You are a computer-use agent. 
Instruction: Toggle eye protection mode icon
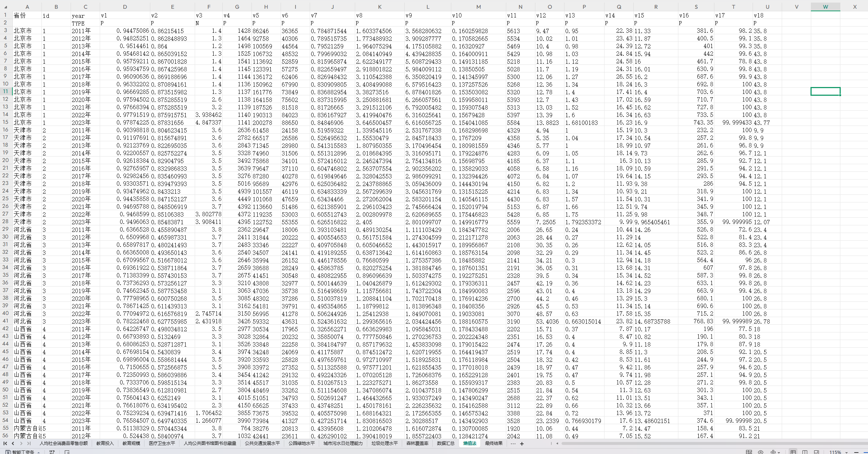click(x=761, y=452)
